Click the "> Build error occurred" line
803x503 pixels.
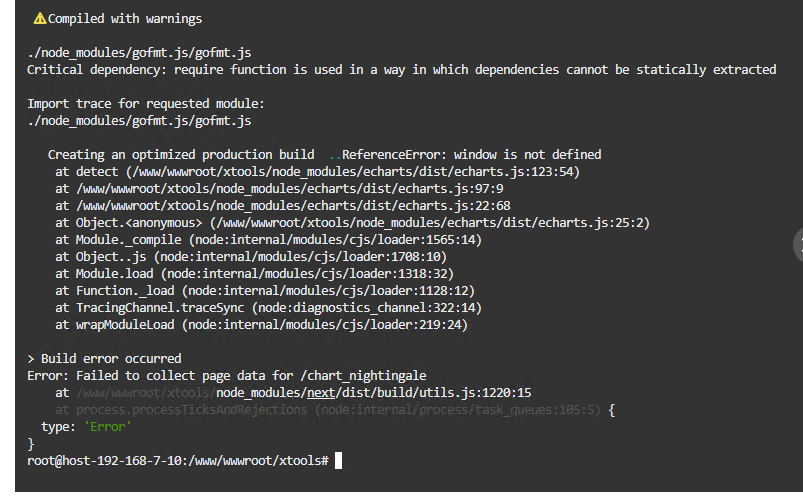click(x=104, y=359)
